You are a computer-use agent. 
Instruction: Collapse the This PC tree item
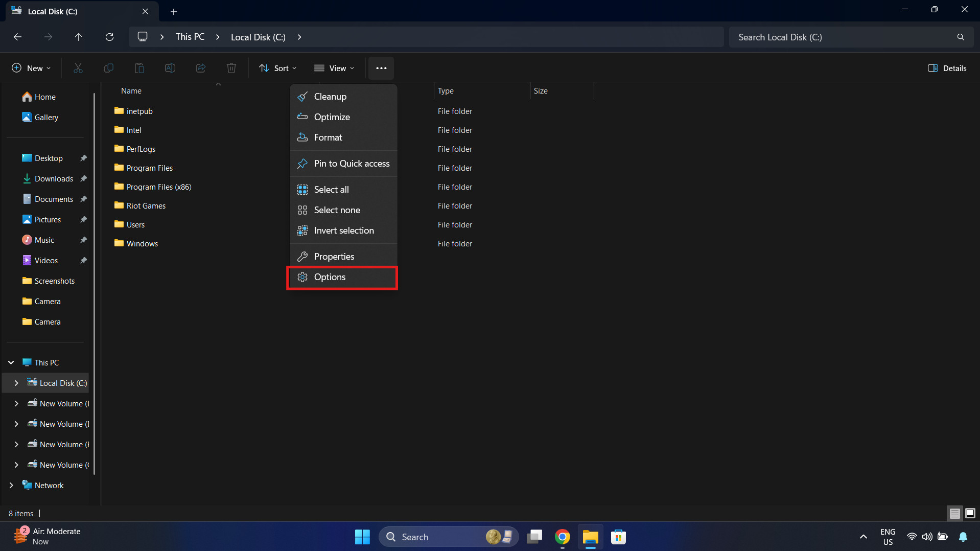(11, 362)
